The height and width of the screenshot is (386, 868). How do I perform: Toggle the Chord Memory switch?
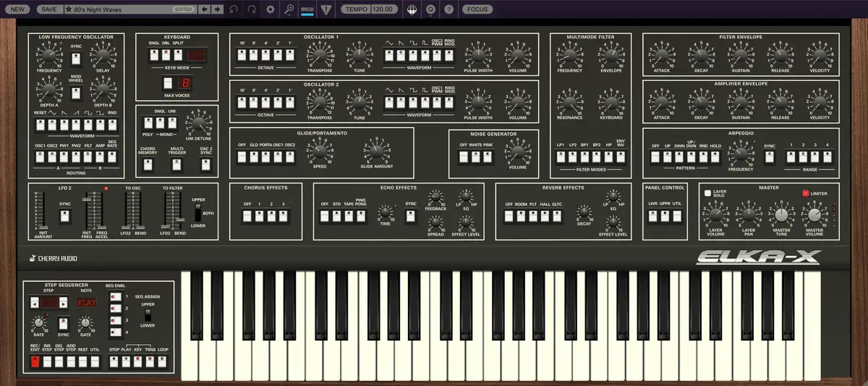(x=148, y=164)
